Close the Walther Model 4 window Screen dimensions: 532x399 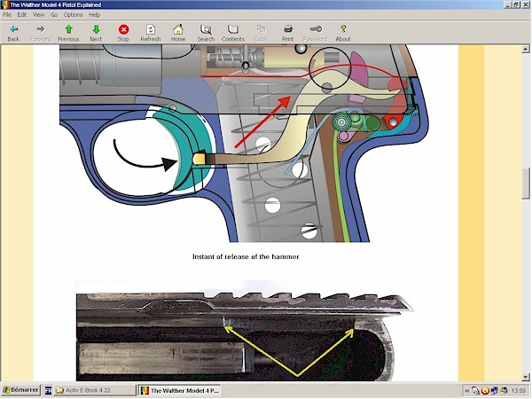coord(525,4)
